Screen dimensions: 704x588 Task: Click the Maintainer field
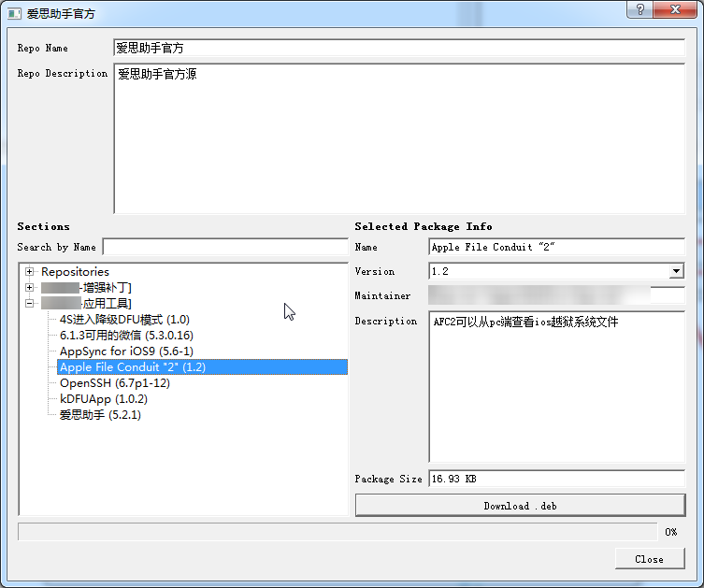(x=556, y=295)
